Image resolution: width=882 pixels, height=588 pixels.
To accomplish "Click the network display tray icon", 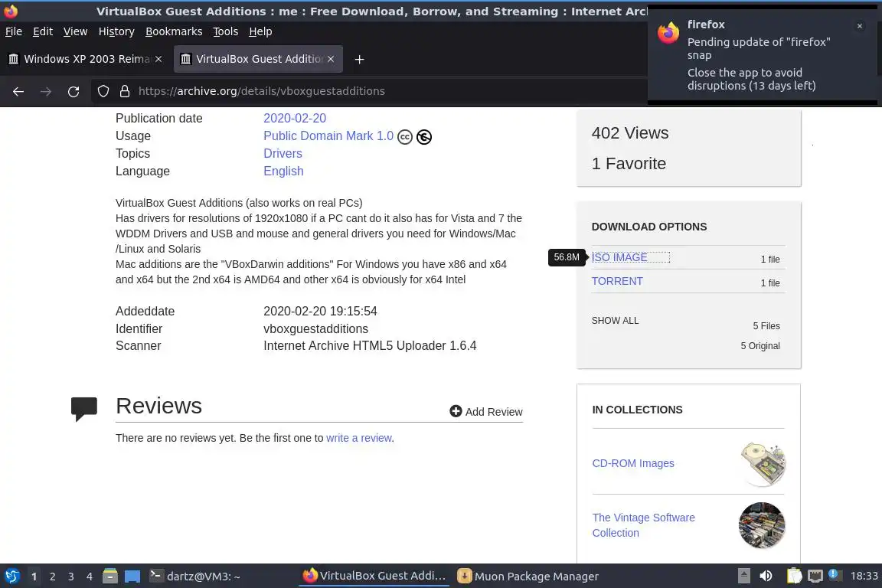I will pyautogui.click(x=815, y=576).
